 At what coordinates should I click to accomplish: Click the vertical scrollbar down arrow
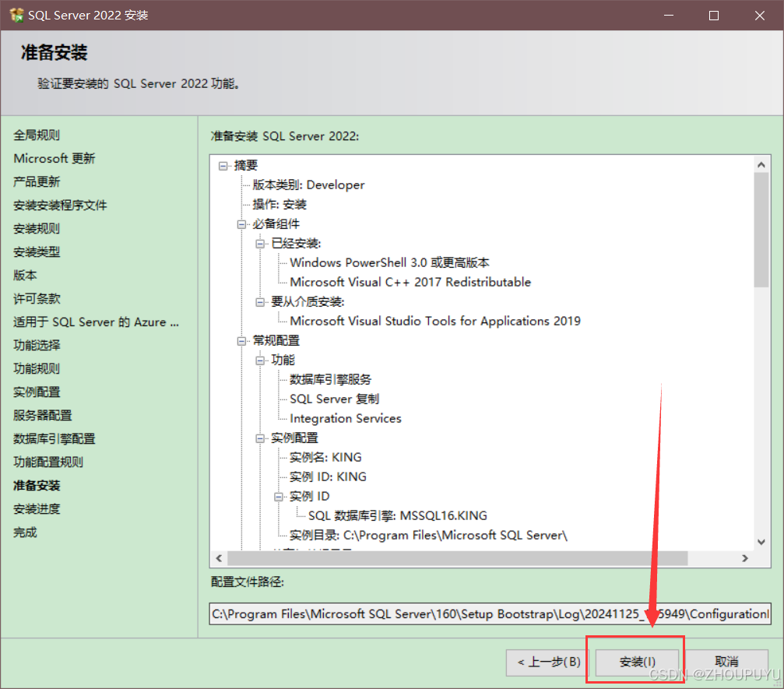761,542
